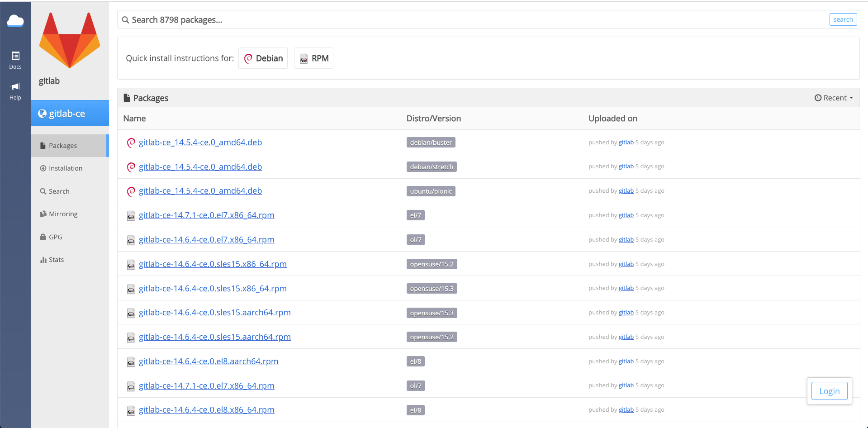868x428 pixels.
Task: Click Debian swirl icon on ubuntu/bionic row
Action: [x=131, y=191]
